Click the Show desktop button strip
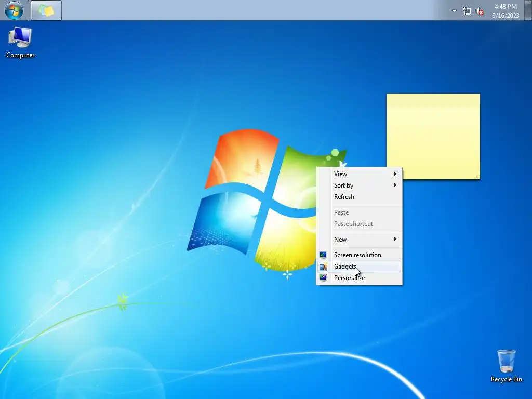 [x=528, y=10]
